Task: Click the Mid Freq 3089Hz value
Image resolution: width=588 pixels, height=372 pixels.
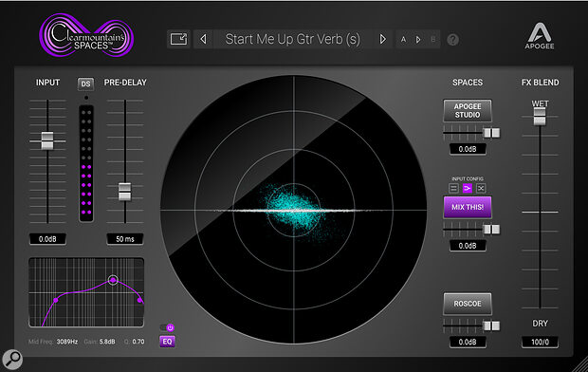Action: (x=67, y=342)
